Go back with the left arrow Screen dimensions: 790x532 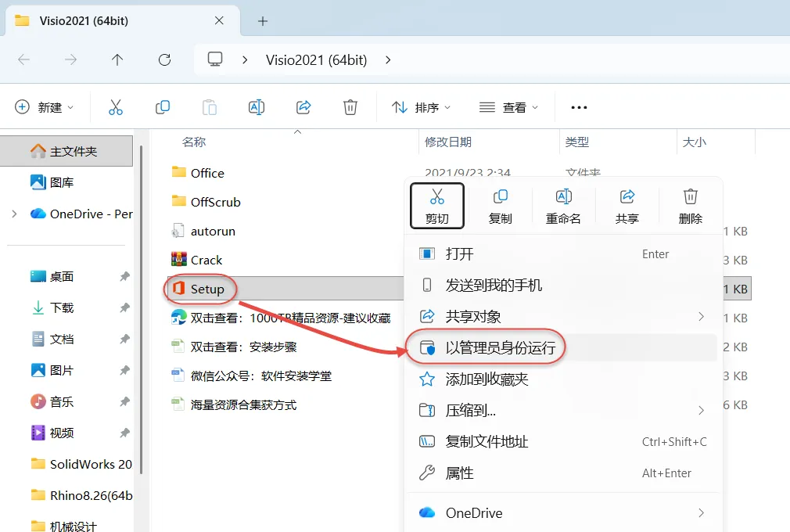23,60
